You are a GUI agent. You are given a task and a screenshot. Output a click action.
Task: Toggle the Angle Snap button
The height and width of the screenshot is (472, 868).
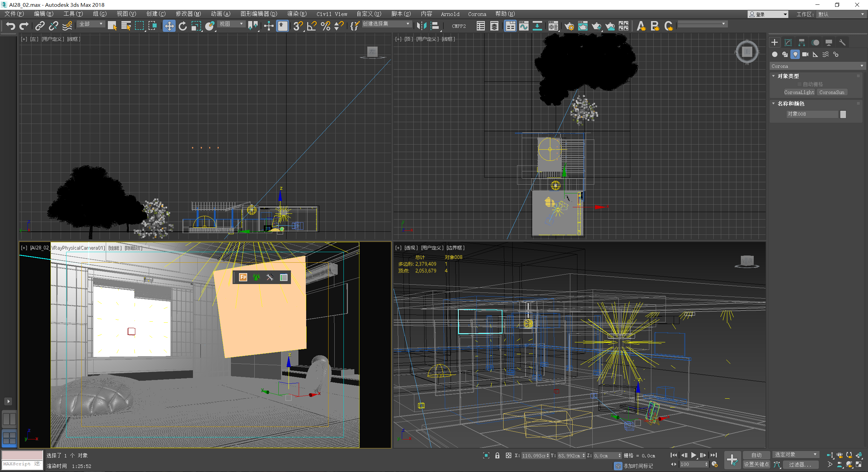312,26
